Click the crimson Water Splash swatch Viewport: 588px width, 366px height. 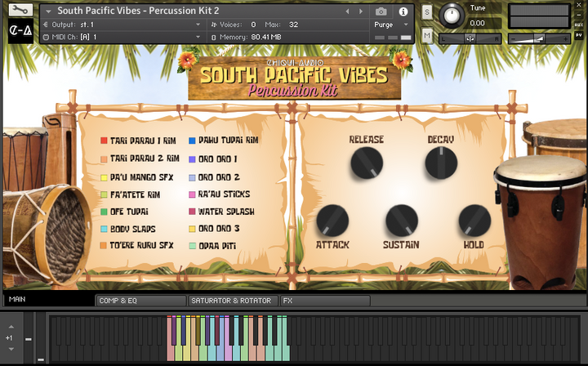(x=192, y=212)
